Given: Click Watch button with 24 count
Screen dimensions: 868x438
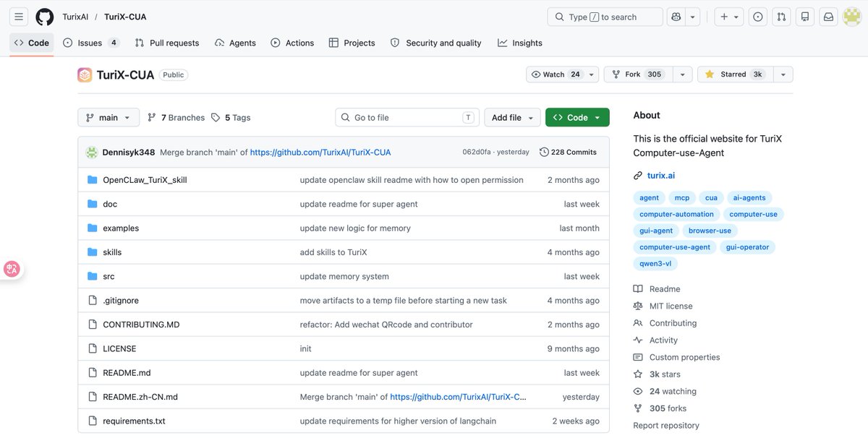Looking at the screenshot, I should [x=556, y=74].
